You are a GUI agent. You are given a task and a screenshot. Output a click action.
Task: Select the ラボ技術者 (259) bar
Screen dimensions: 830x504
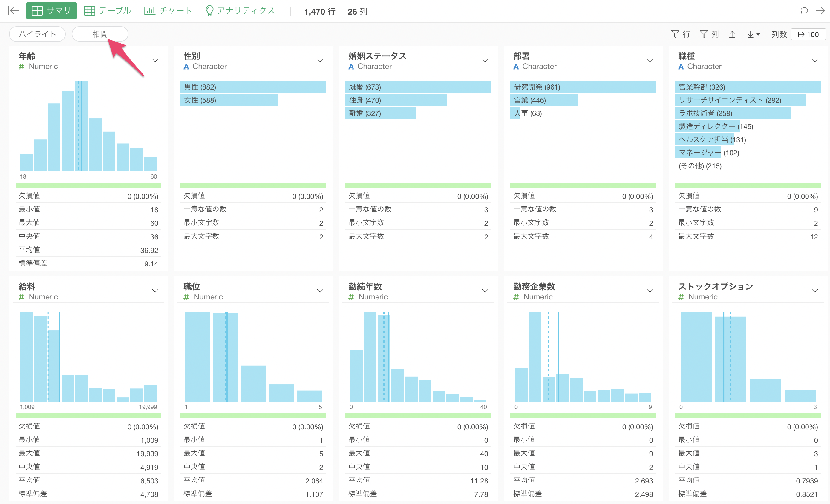pyautogui.click(x=733, y=113)
